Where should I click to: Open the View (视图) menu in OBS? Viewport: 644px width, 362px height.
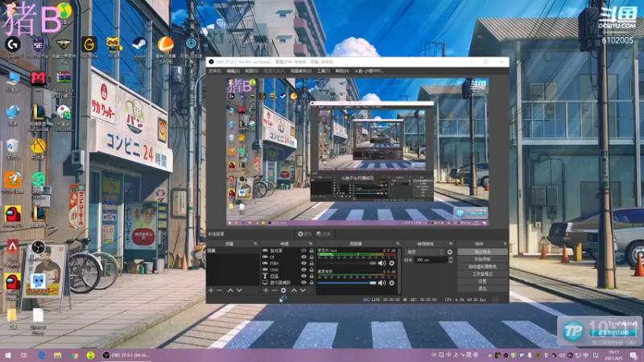click(x=252, y=71)
